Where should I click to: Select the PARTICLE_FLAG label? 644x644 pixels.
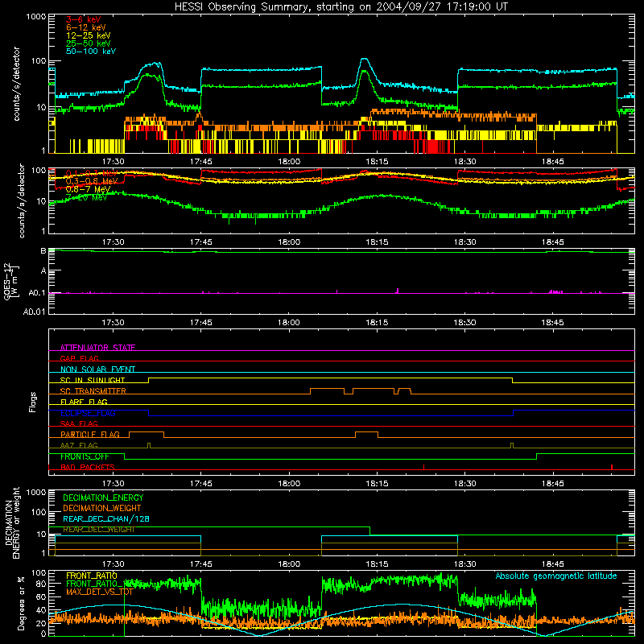click(x=90, y=434)
